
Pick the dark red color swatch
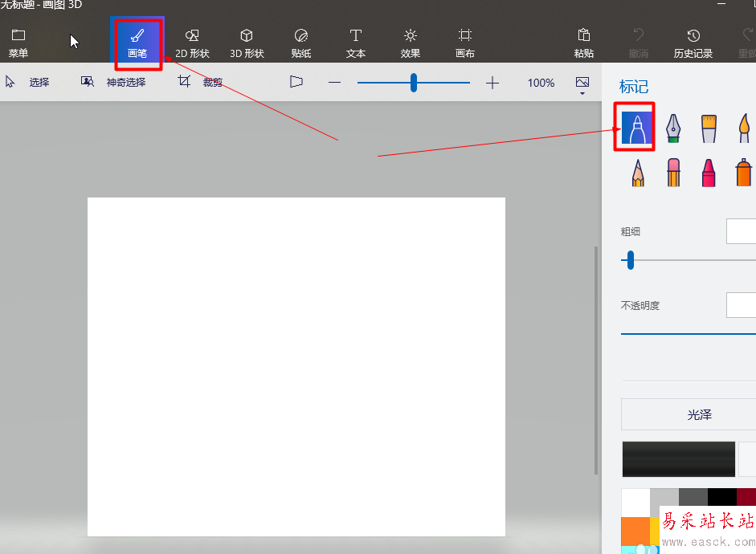click(746, 497)
